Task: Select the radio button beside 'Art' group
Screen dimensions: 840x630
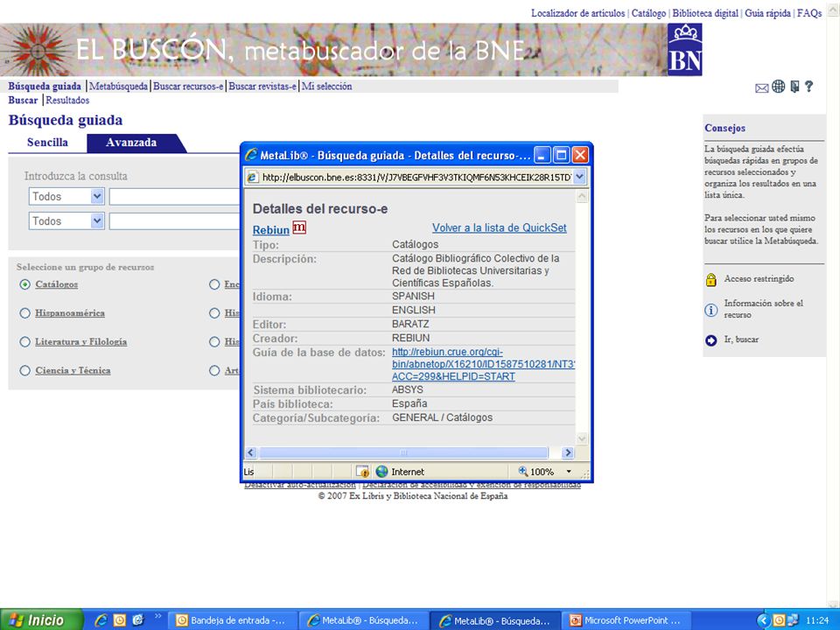Action: tap(215, 371)
